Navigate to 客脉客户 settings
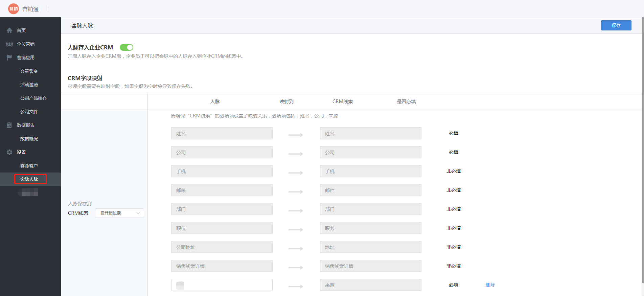This screenshot has height=296, width=644. pos(29,166)
